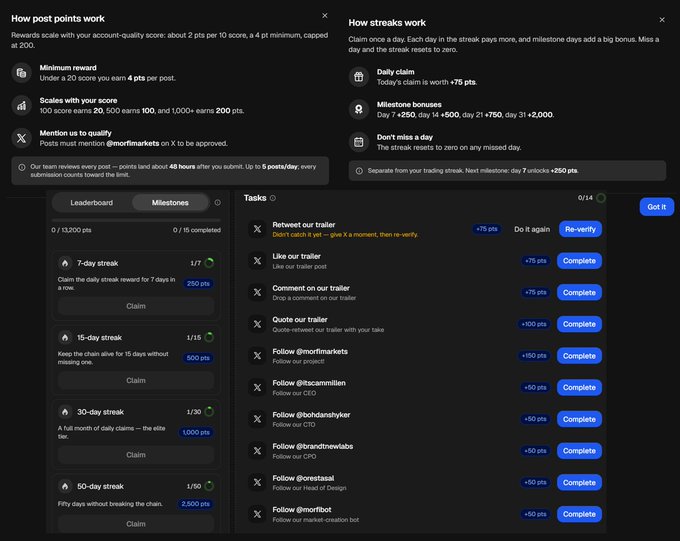Click the @morfimarkets mention in post rules
Image resolution: width=680 pixels, height=541 pixels.
point(133,143)
